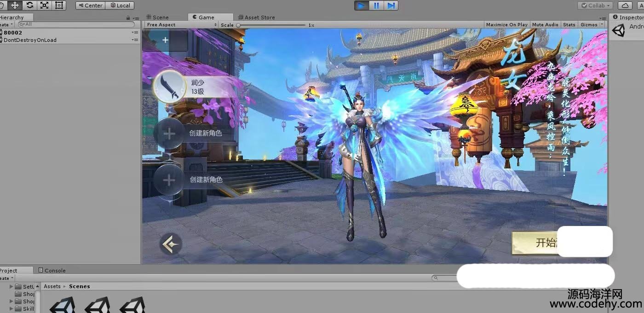Switch to the Scene tab

(157, 17)
